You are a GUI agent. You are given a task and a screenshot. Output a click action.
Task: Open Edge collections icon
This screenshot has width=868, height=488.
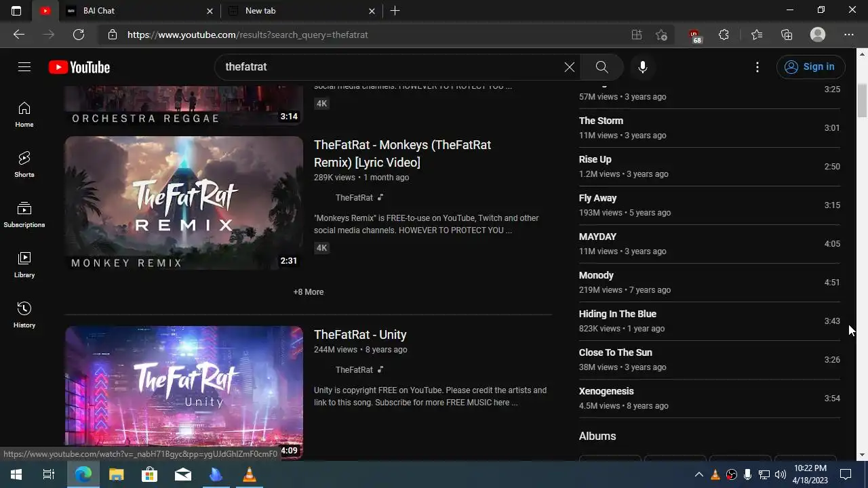click(787, 35)
